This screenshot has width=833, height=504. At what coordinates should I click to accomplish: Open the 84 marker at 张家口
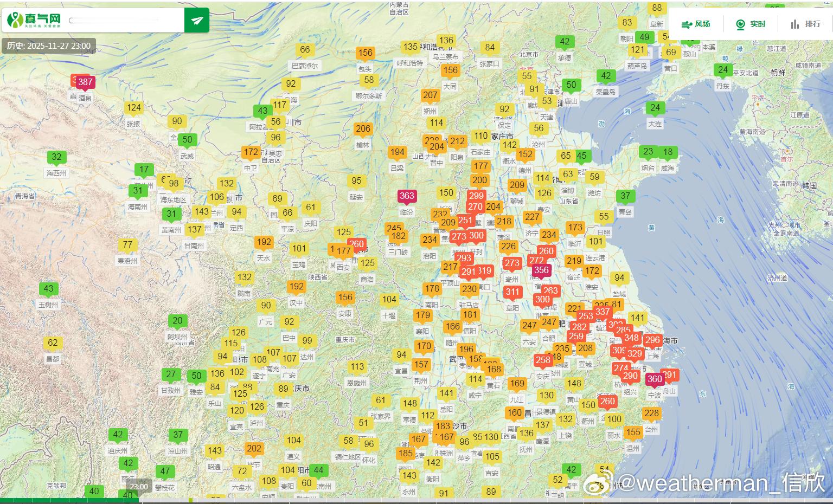[490, 47]
